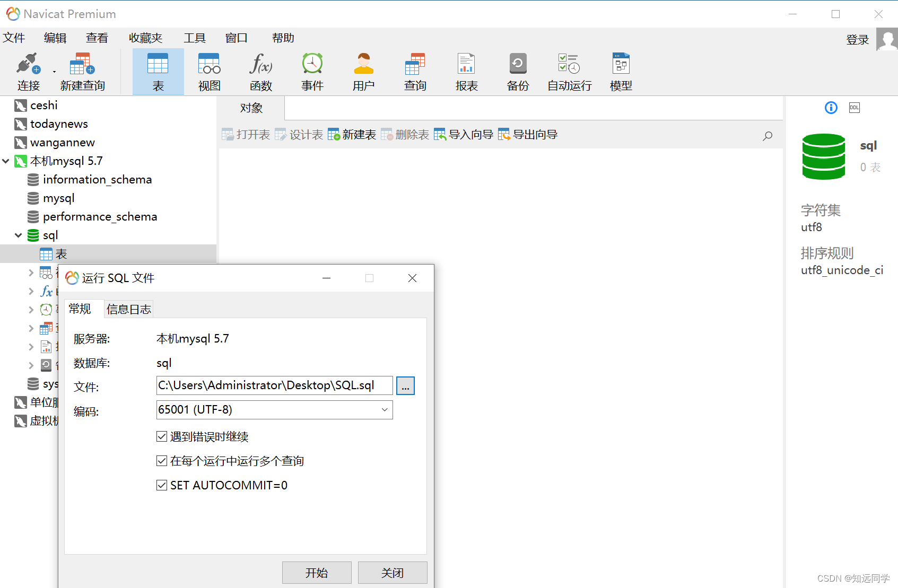This screenshot has width=898, height=588.
Task: Click Import Wizard (导入向导)
Action: [x=464, y=135]
